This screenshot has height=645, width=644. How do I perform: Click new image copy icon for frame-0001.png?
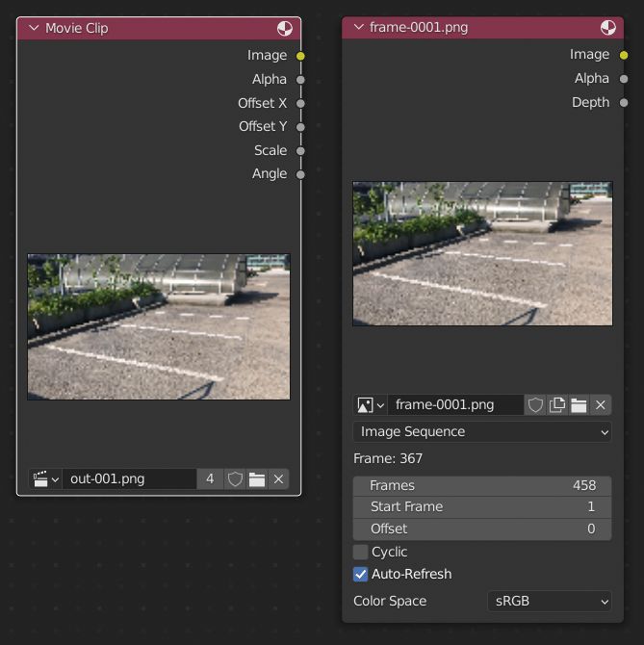point(556,405)
